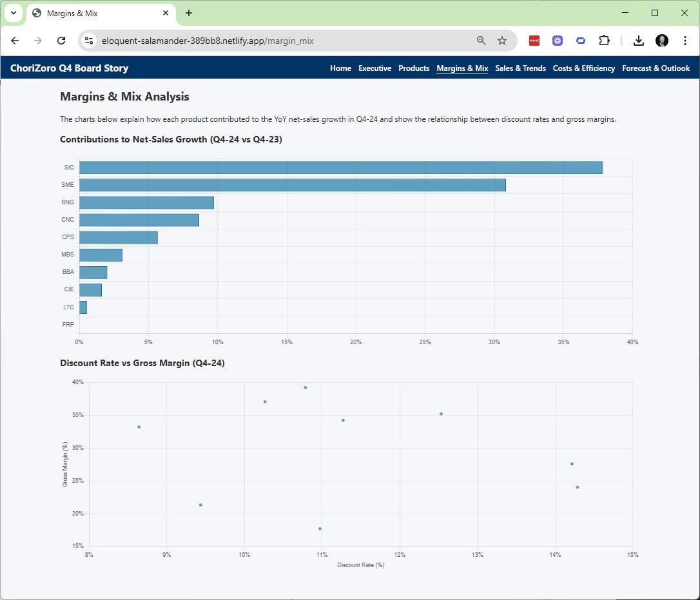Click the scatter point near 21% gross margin
The width and height of the screenshot is (700, 600).
tap(200, 505)
